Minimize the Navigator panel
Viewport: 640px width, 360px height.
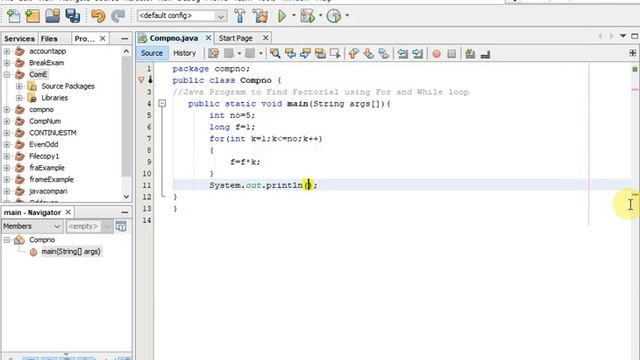[x=124, y=212]
